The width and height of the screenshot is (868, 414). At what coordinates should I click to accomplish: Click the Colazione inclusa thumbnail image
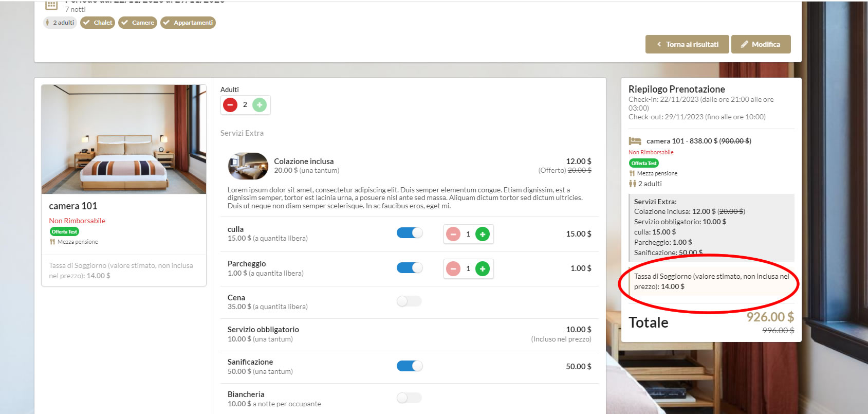248,166
